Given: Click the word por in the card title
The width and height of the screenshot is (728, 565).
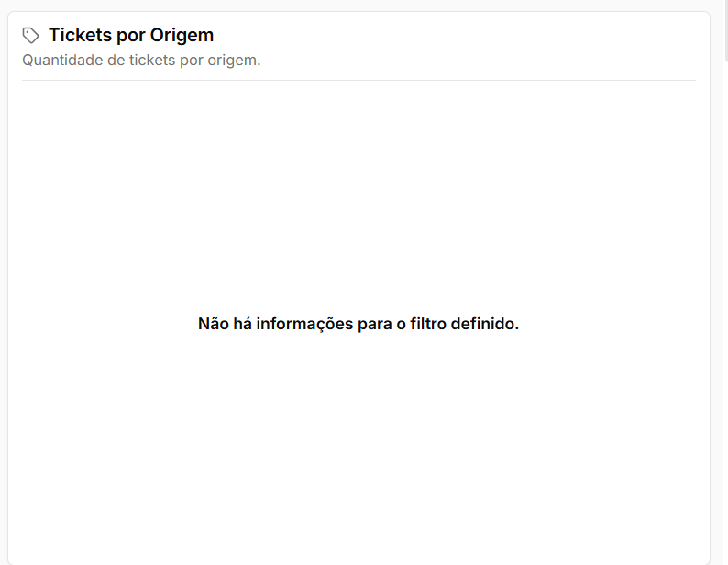Looking at the screenshot, I should [x=131, y=37].
